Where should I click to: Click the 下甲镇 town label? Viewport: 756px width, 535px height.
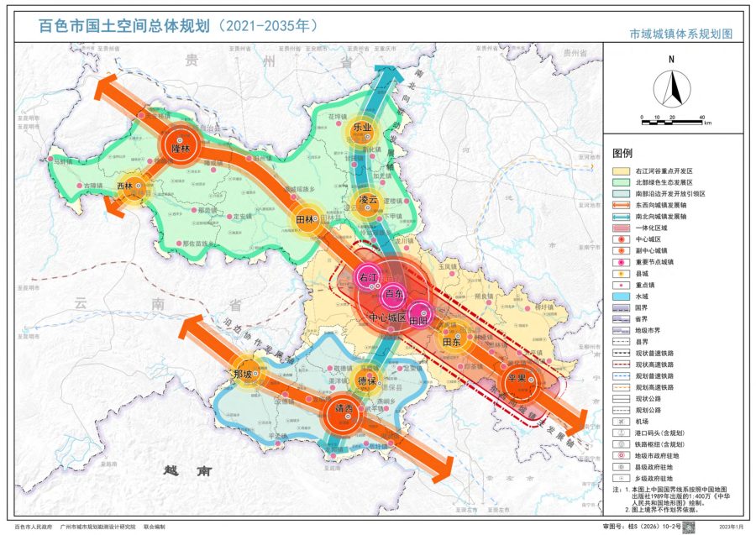[x=392, y=217]
